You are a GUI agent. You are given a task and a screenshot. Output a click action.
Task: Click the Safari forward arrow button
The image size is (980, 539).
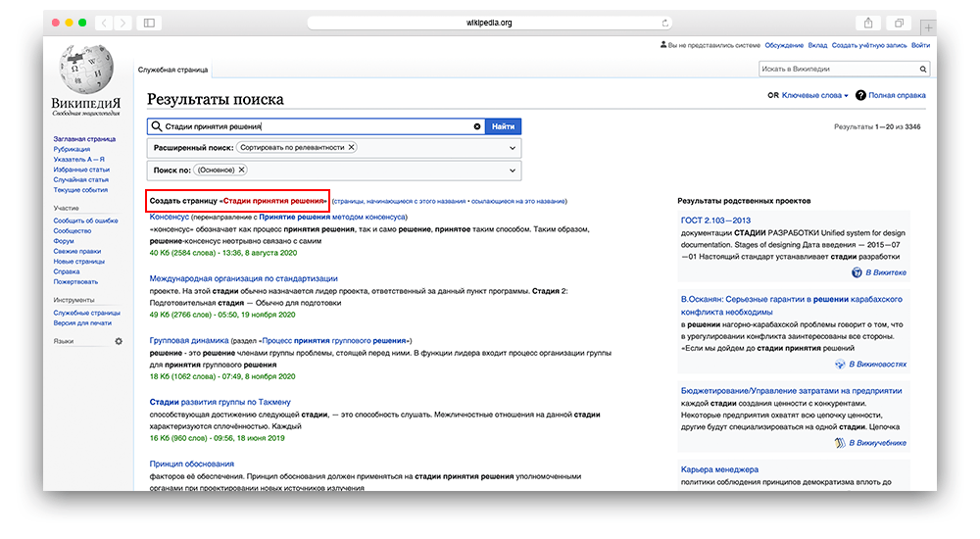click(122, 24)
